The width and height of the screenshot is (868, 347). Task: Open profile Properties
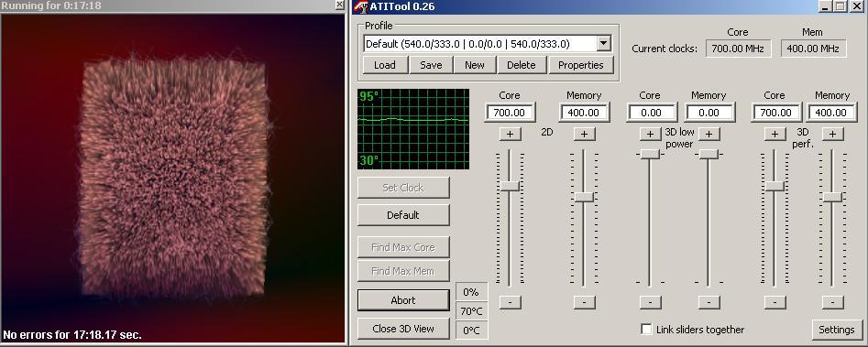click(x=581, y=65)
